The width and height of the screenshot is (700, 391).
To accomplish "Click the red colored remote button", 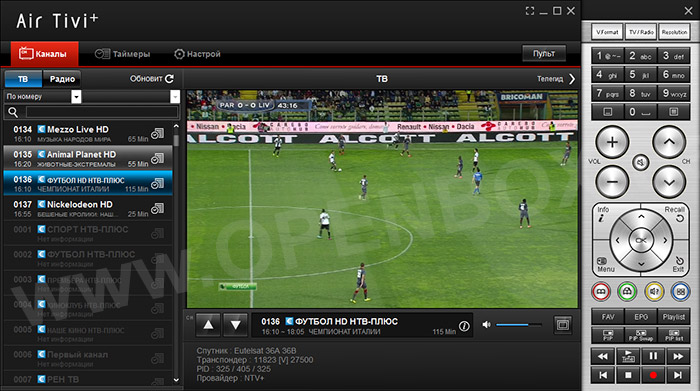I will (601, 291).
